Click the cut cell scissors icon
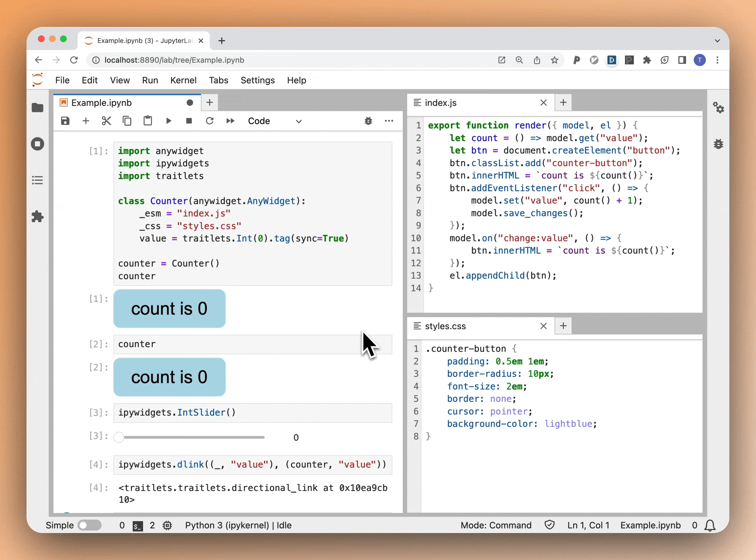 coord(106,121)
